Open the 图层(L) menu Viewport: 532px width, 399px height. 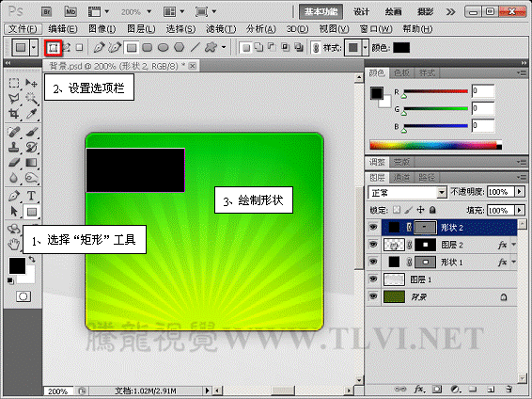[141, 29]
